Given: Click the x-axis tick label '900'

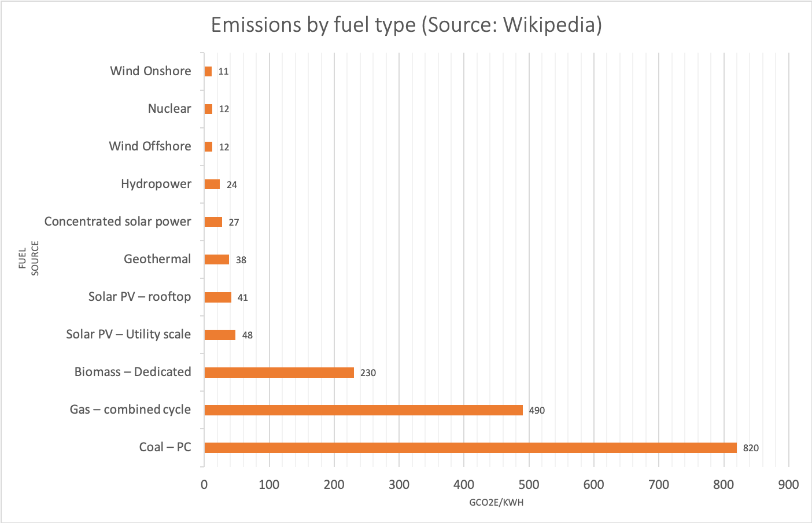Looking at the screenshot, I should click(789, 485).
